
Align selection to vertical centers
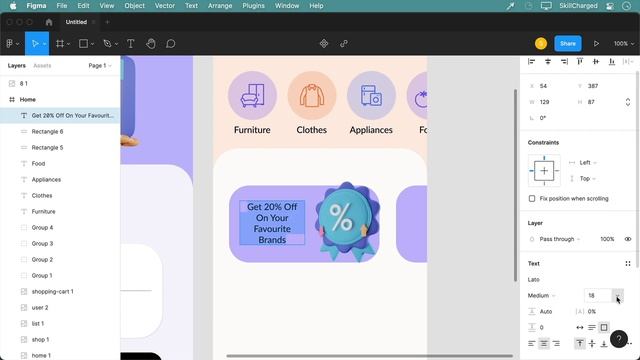point(596,62)
